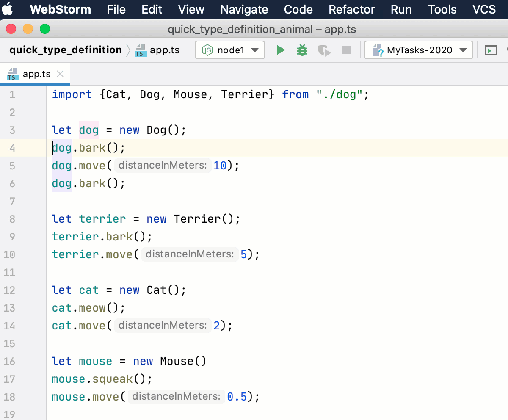Click the distanceInMeters inlay hint on line 5
Image resolution: width=508 pixels, height=420 pixels.
pos(163,166)
